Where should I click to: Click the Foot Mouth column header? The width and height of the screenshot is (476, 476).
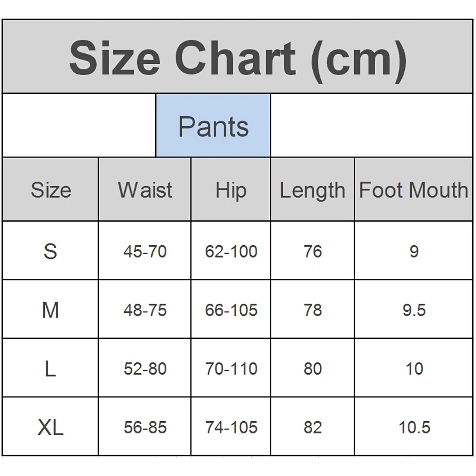pyautogui.click(x=414, y=190)
